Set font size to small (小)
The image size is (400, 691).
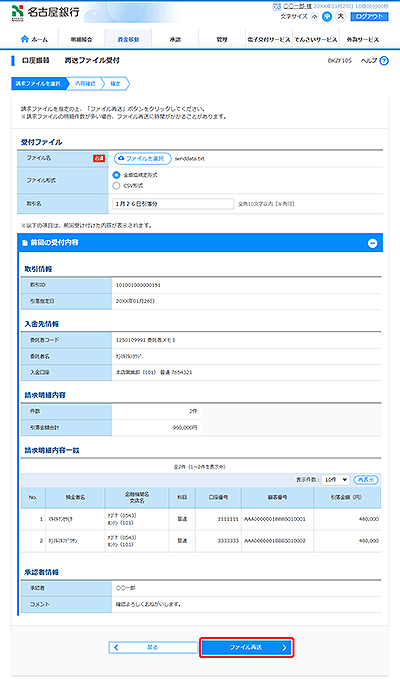click(x=314, y=17)
